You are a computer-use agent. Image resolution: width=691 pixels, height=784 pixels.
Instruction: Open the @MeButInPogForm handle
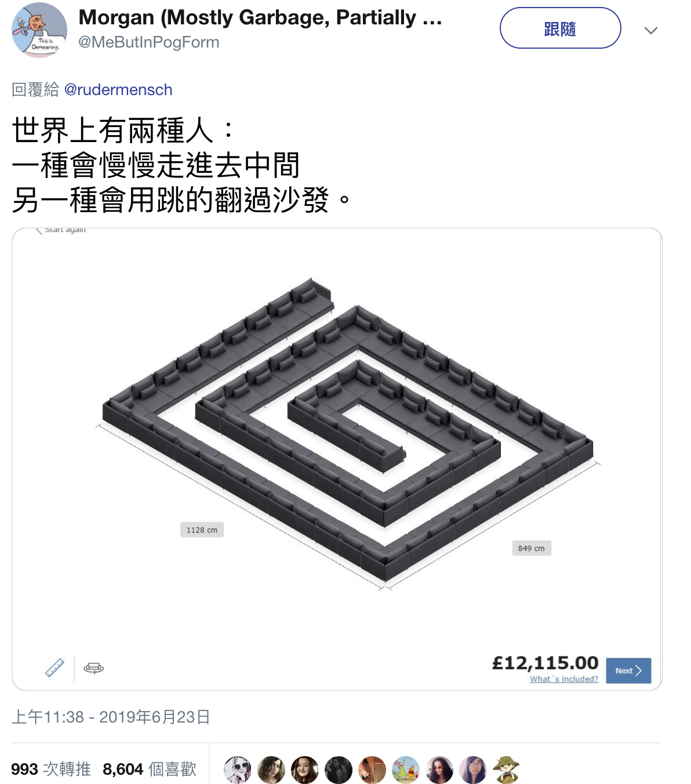[x=148, y=42]
